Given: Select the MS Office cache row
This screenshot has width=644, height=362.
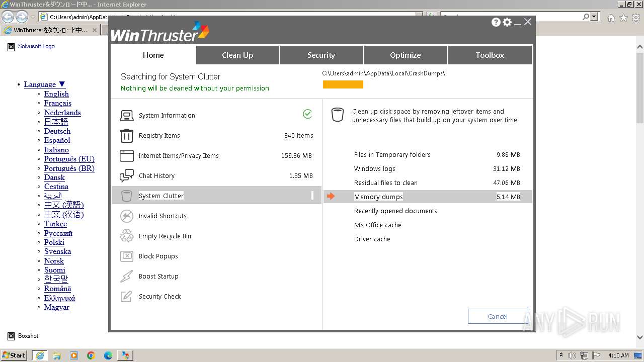Looking at the screenshot, I should coord(428,225).
